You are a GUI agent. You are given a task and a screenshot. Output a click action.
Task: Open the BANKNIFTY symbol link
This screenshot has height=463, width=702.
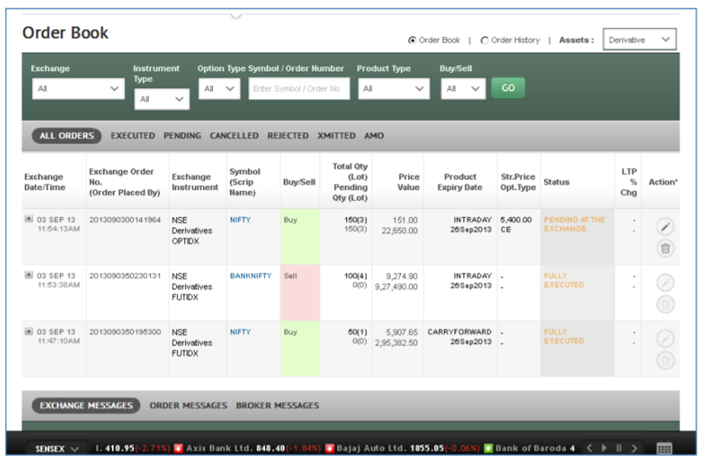pos(251,276)
